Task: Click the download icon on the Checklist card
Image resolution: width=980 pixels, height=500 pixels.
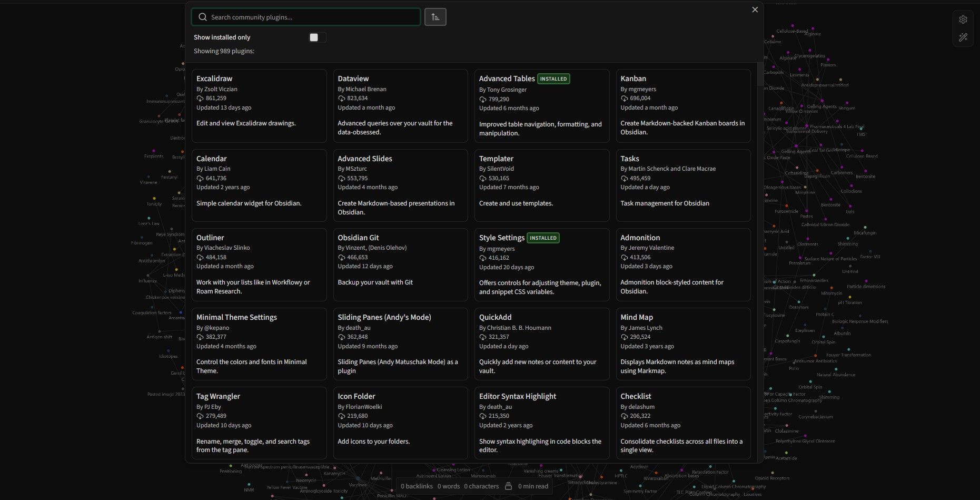Action: 623,416
